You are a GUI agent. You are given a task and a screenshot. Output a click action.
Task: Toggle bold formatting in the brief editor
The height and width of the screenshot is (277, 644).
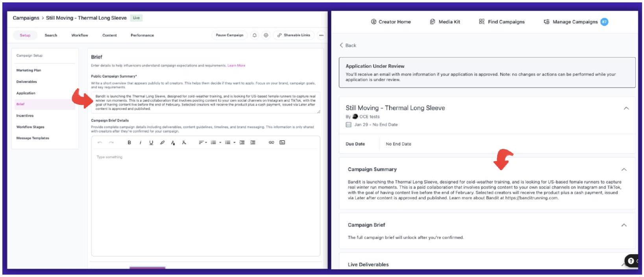pos(129,143)
